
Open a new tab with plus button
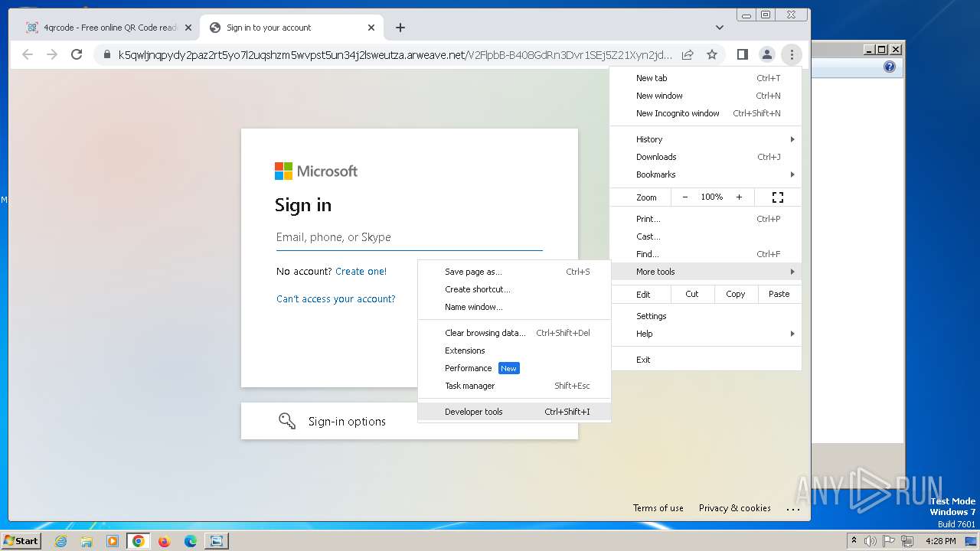point(400,28)
